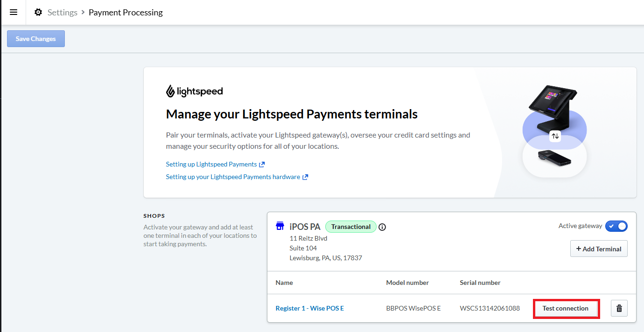
Task: Click Manage your Lightspeed Payments terminals heading
Action: click(292, 114)
